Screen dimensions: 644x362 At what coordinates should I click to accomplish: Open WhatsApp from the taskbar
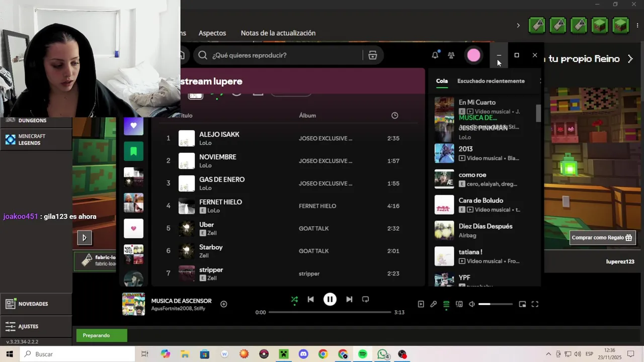[383, 354]
